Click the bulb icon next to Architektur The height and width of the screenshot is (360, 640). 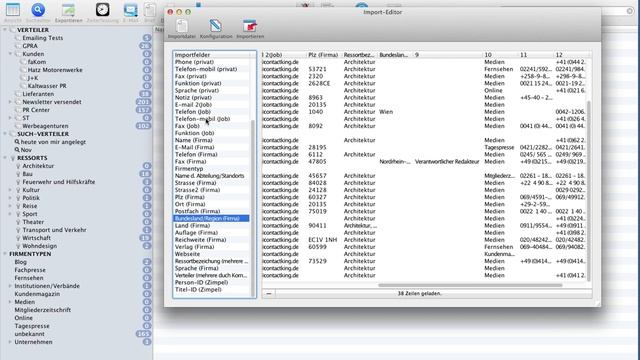pos(18,166)
